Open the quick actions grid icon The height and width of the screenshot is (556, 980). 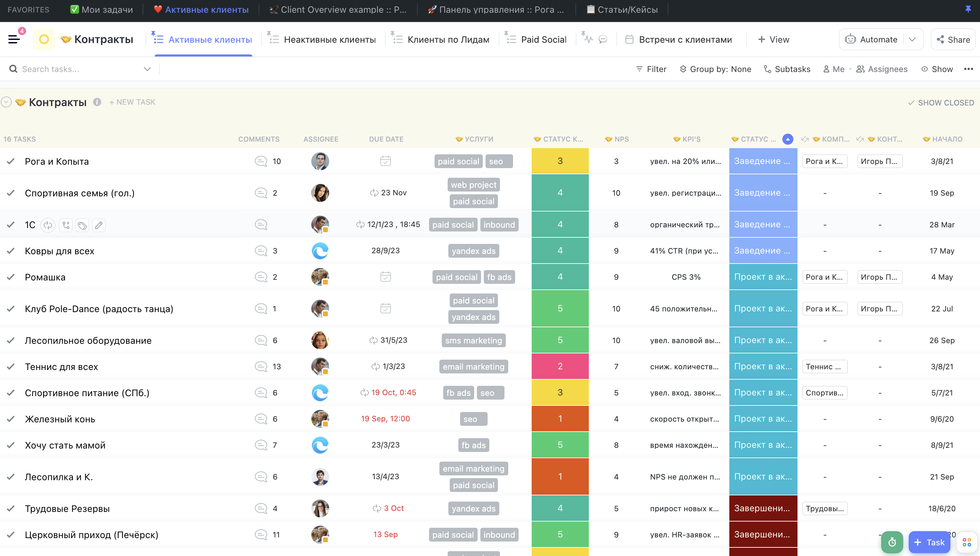(967, 542)
